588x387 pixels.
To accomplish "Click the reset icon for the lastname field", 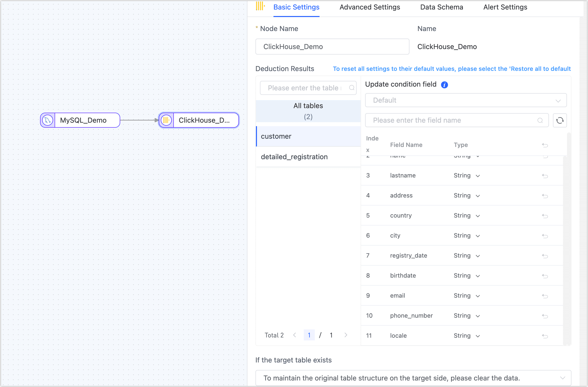I will tap(545, 175).
